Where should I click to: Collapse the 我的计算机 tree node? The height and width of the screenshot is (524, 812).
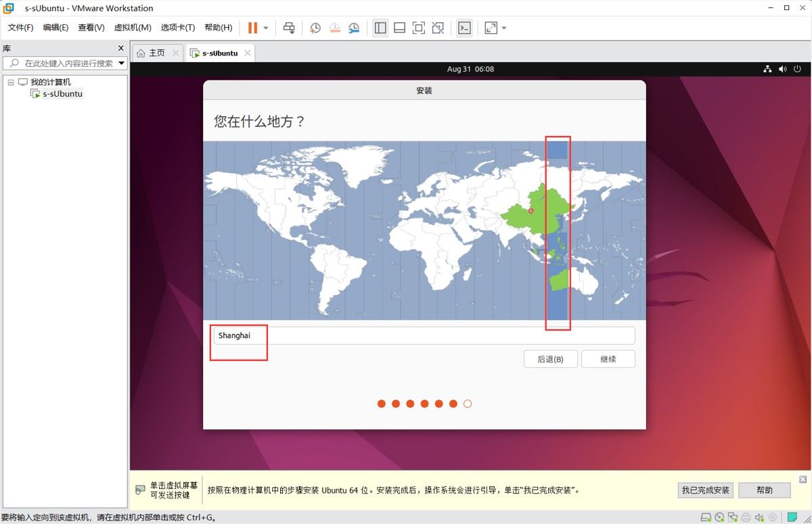tap(11, 82)
